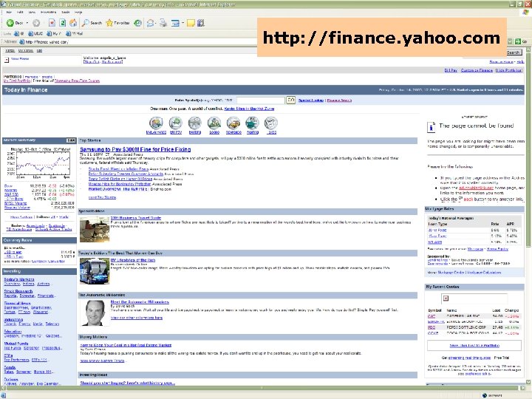This screenshot has height=399, width=532.
Task: Click the Currency Converter link
Action: pyautogui.click(x=48, y=262)
